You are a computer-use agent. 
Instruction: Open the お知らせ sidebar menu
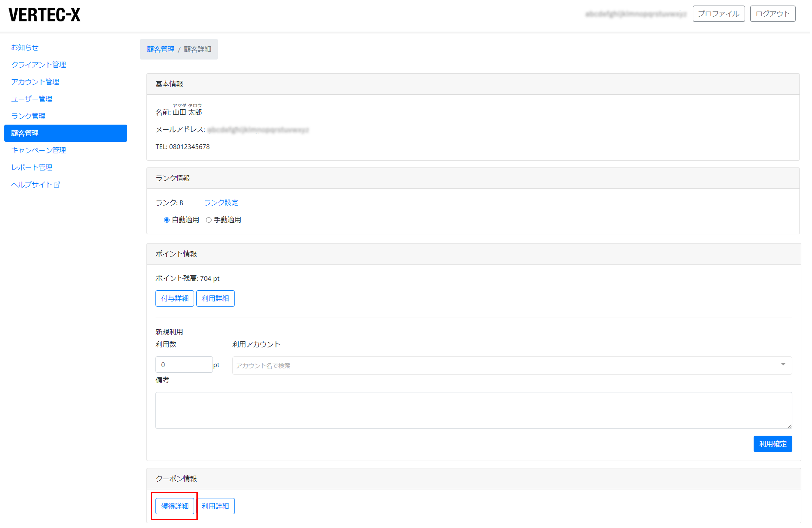[24, 48]
